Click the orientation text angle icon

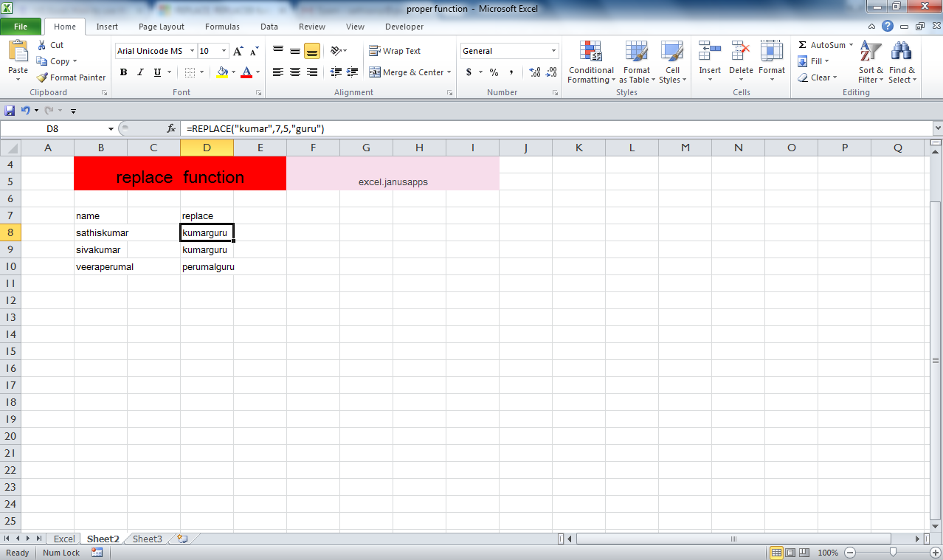click(x=336, y=51)
